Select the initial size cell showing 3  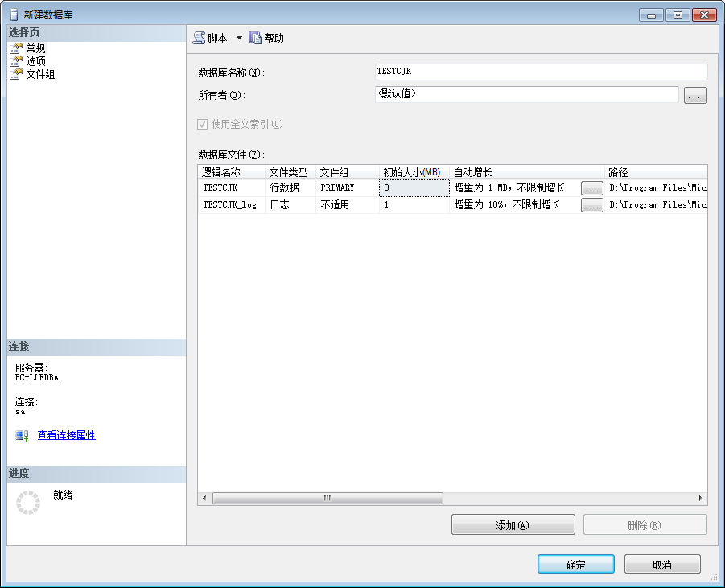tap(414, 187)
